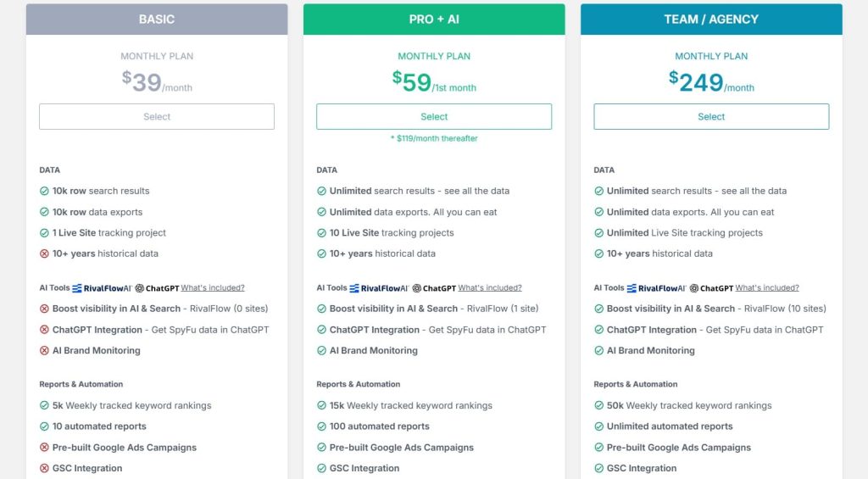Open "What's included?" link in Basic plan

pyautogui.click(x=213, y=288)
